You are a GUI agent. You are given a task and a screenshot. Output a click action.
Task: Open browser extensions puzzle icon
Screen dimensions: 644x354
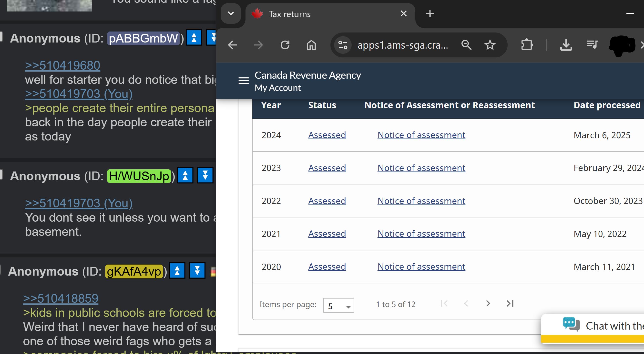tap(527, 45)
